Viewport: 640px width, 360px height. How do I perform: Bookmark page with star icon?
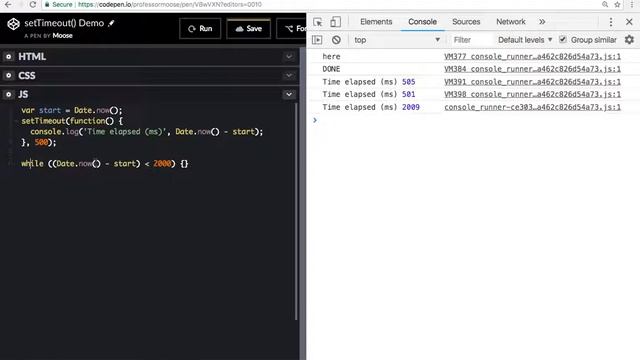click(x=617, y=4)
